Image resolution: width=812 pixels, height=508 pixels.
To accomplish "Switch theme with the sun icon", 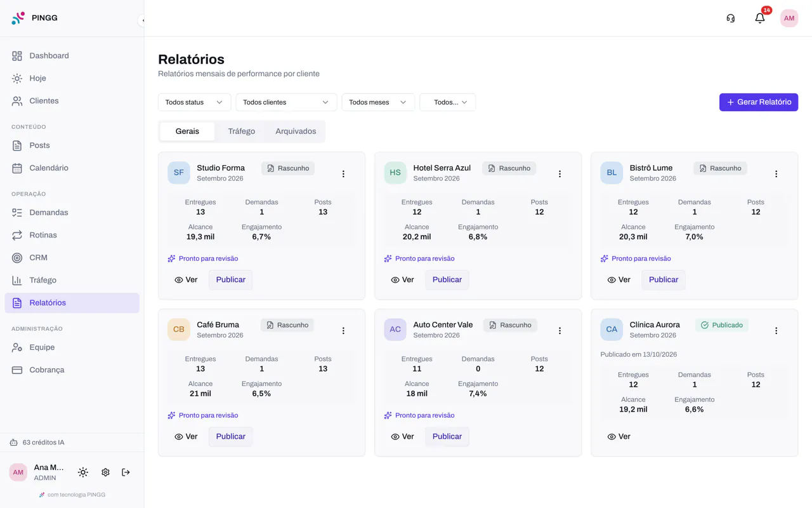I will [x=83, y=472].
